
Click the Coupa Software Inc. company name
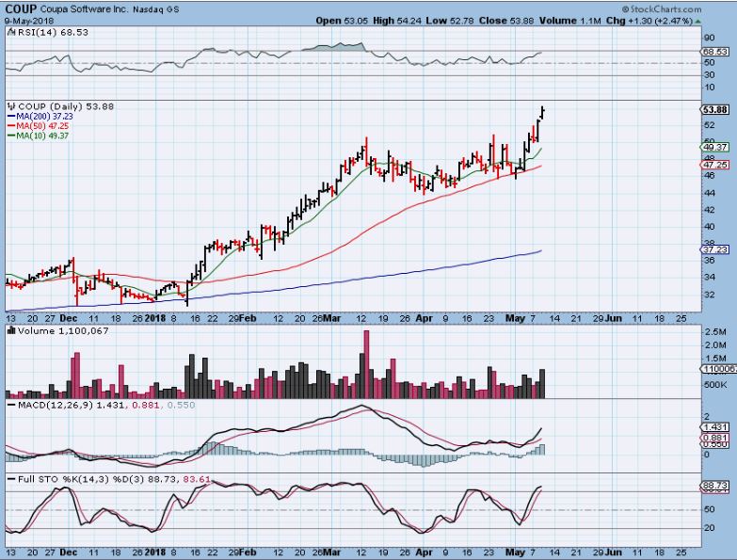coord(82,8)
